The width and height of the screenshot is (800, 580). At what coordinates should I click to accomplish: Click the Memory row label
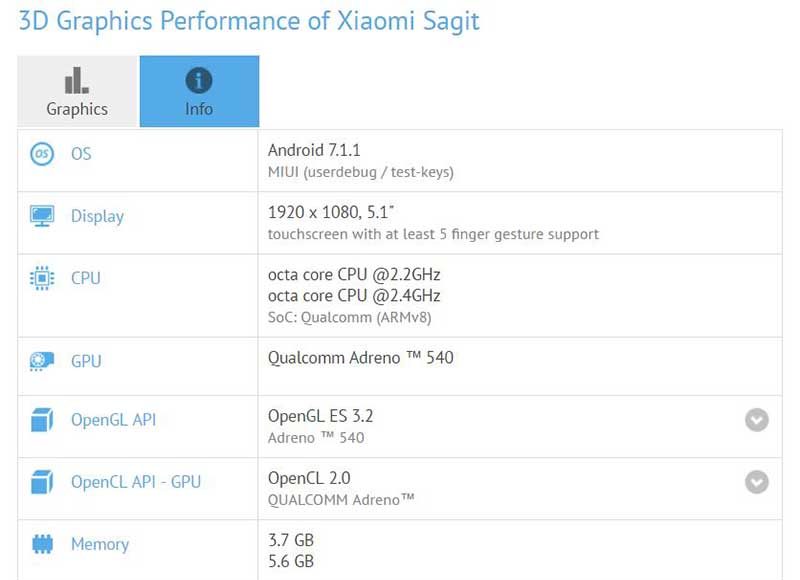(x=99, y=545)
